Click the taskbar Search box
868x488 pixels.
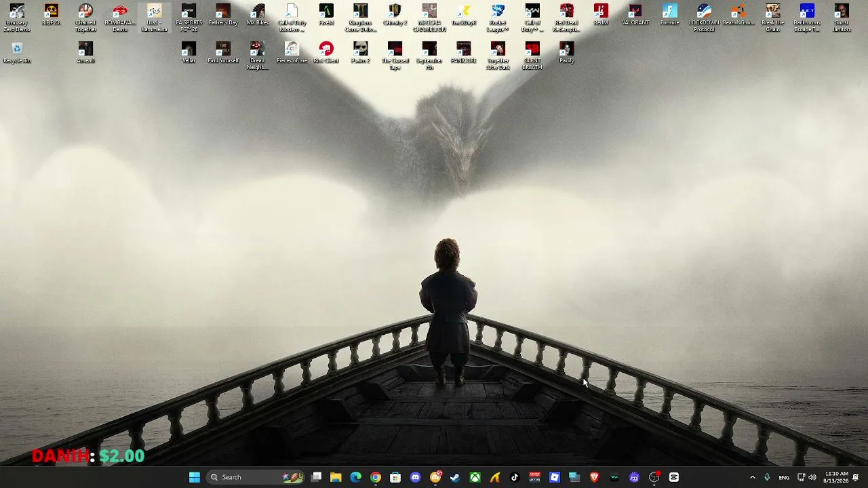[255, 477]
